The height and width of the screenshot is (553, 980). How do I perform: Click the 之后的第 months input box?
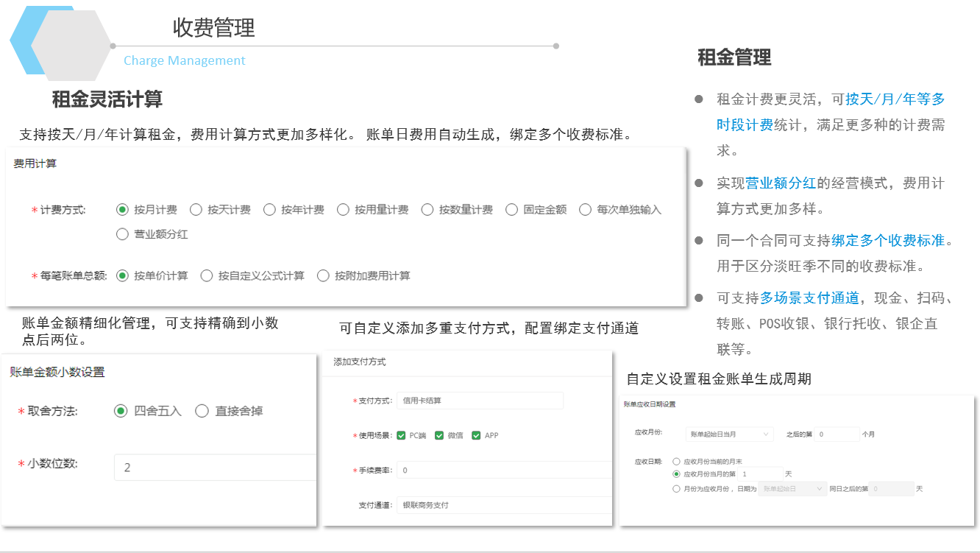click(837, 434)
